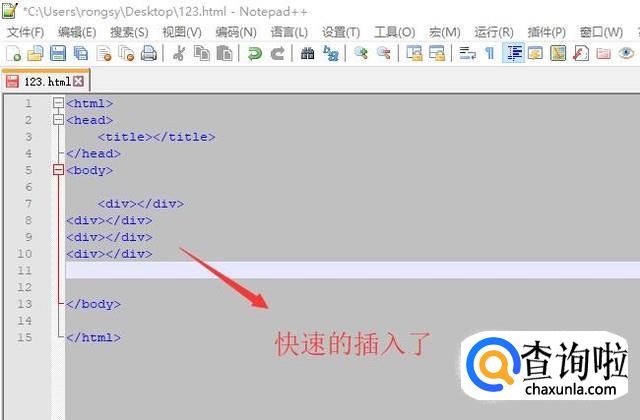Image resolution: width=640 pixels, height=420 pixels.
Task: Open the 插件(P) menu
Action: [x=545, y=32]
